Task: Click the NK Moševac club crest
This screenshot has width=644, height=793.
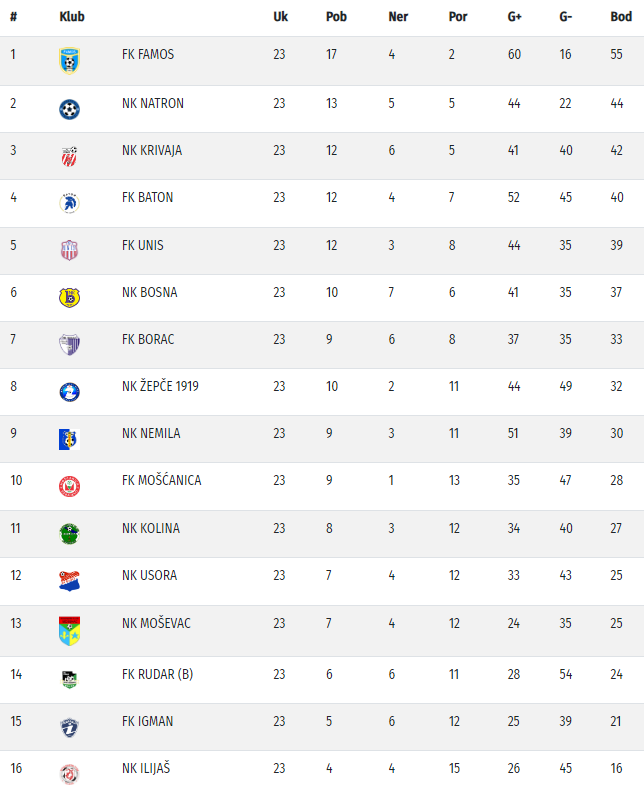Action: pyautogui.click(x=69, y=630)
